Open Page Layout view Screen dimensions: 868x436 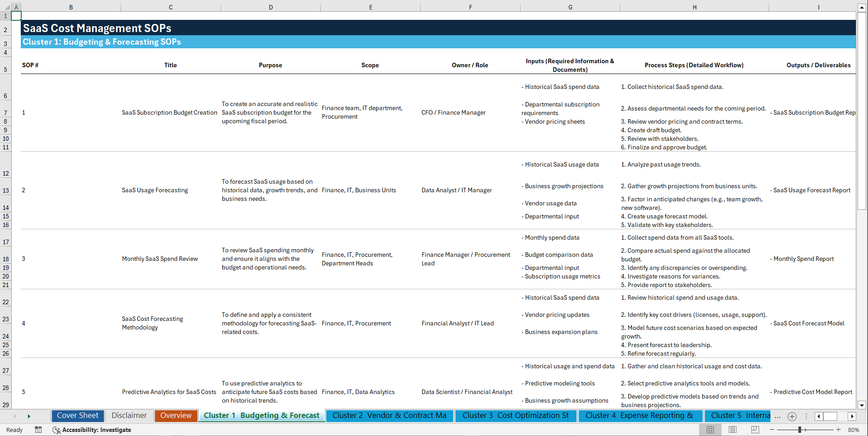point(732,430)
